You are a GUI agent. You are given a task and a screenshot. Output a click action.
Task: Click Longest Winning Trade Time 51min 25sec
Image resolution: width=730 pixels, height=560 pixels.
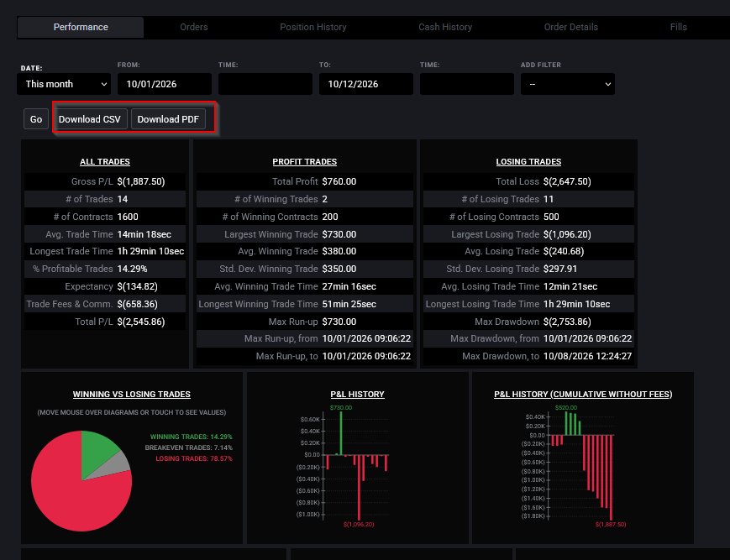coord(349,304)
